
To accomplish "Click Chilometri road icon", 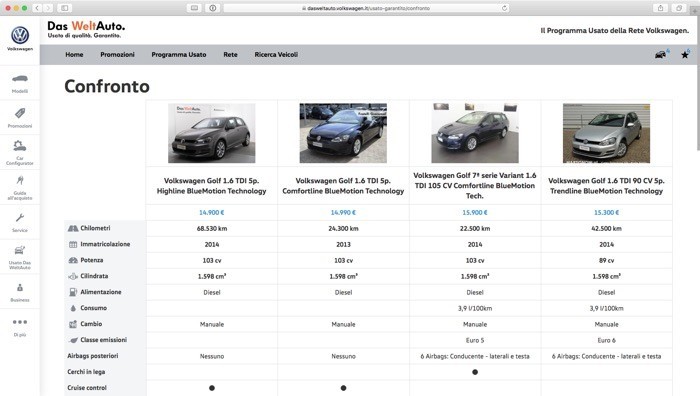I will [x=73, y=228].
